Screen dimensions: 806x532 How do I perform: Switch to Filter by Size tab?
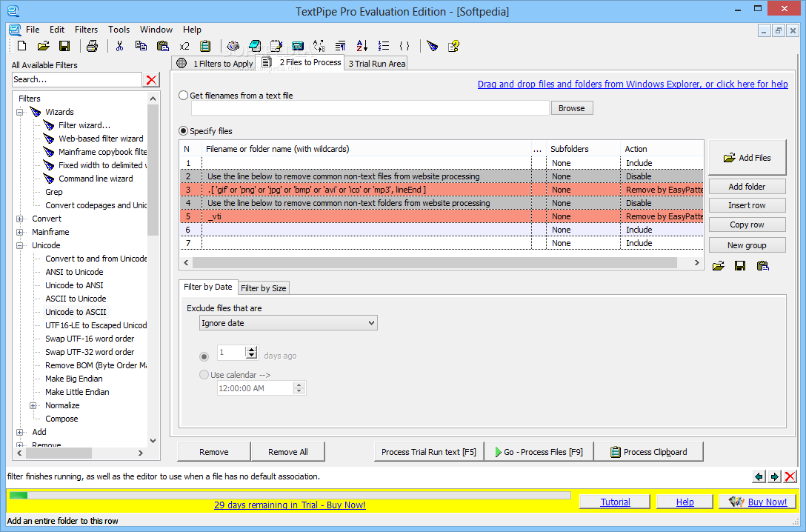[263, 287]
